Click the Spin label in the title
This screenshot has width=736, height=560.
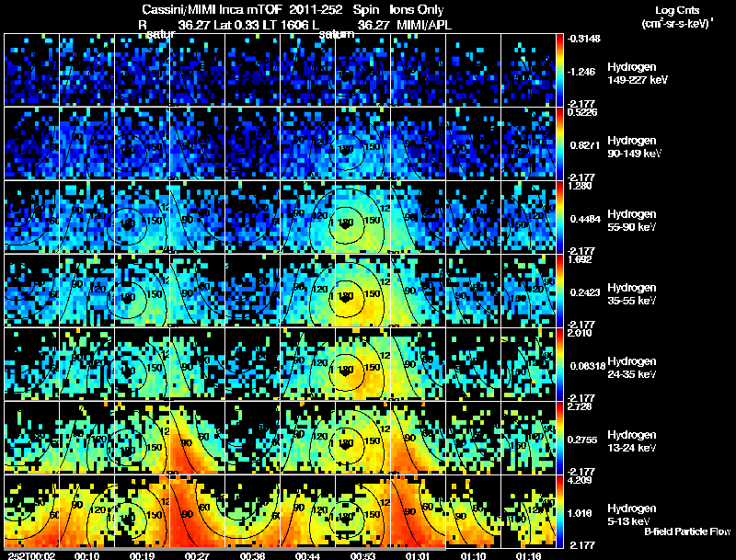[x=366, y=10]
